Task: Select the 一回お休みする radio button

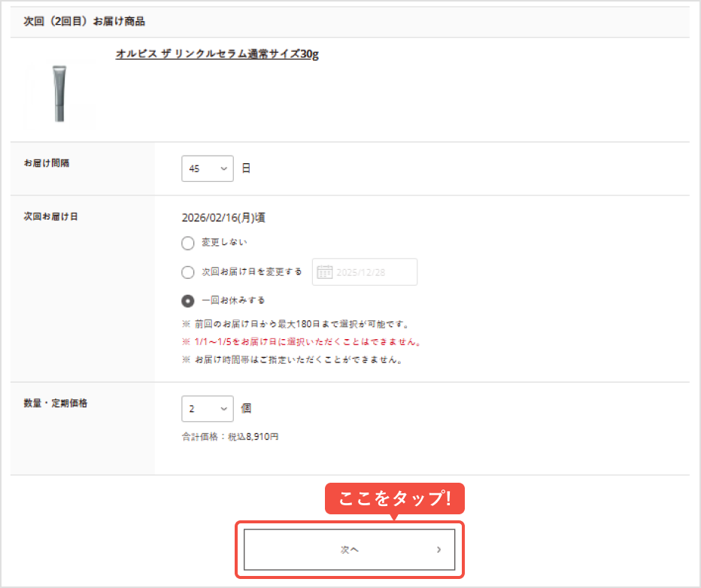Action: pos(187,300)
